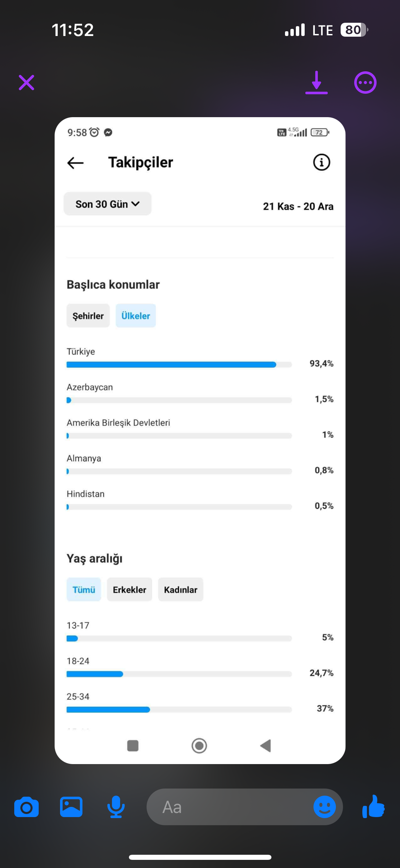
Task: Tap the Android recent apps square
Action: click(x=133, y=746)
